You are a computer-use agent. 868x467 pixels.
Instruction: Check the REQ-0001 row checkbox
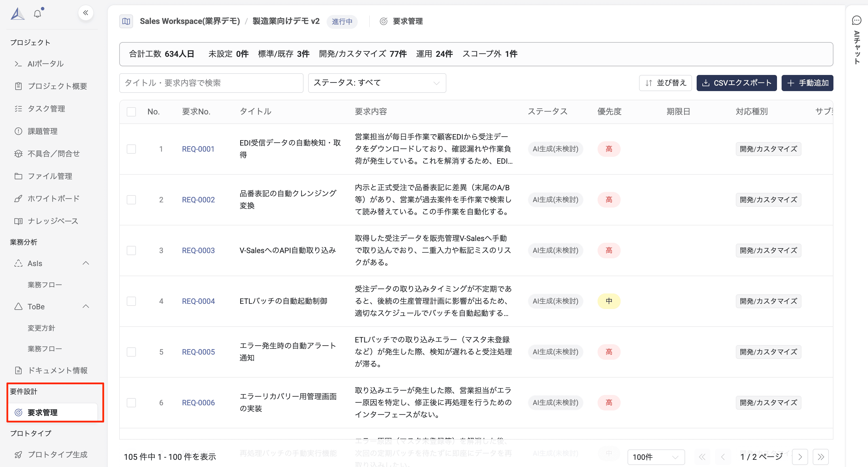coord(131,149)
